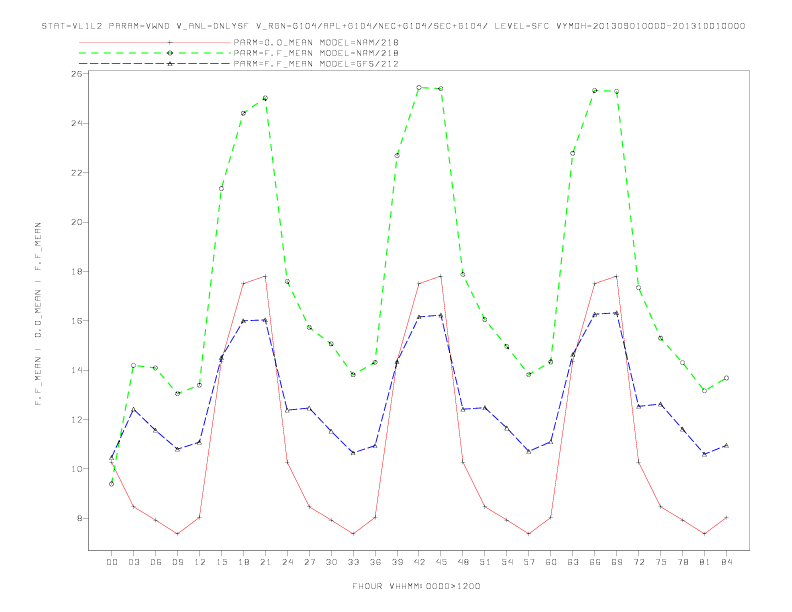Click the vertical y-axis label F.F_MEAN | O.O_MEAN

click(38, 314)
